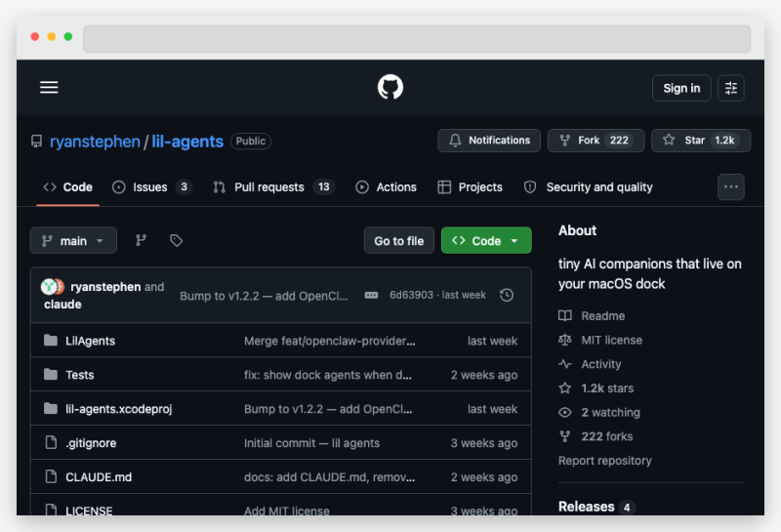Open the more tabs ellipsis menu
Viewport: 781px width, 532px height.
(730, 187)
